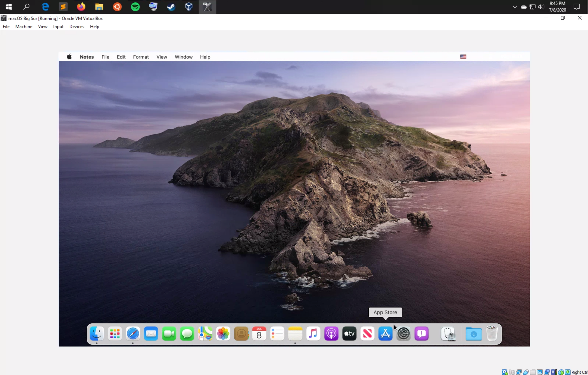This screenshot has height=375, width=588.
Task: Open the macOS Window menu
Action: pos(183,57)
